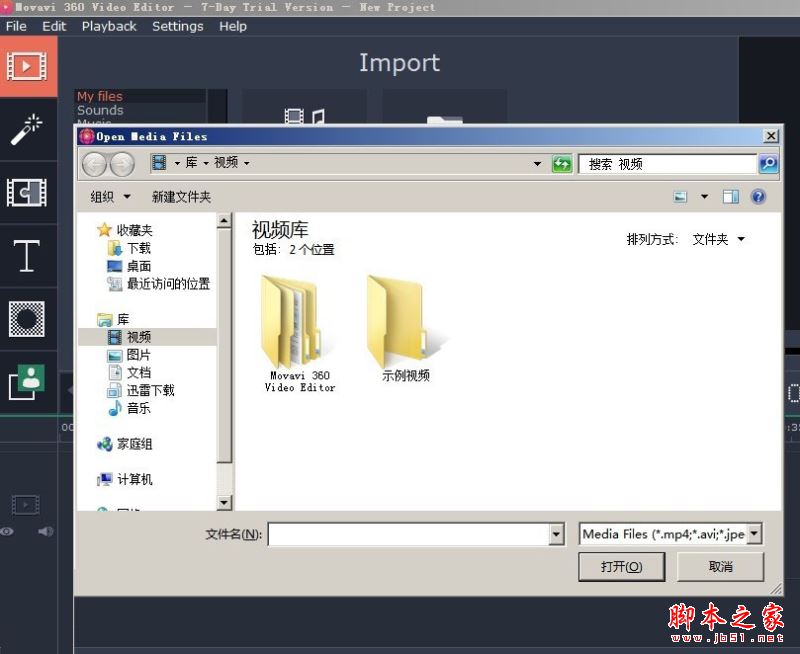Click the green refresh button

pos(562,164)
